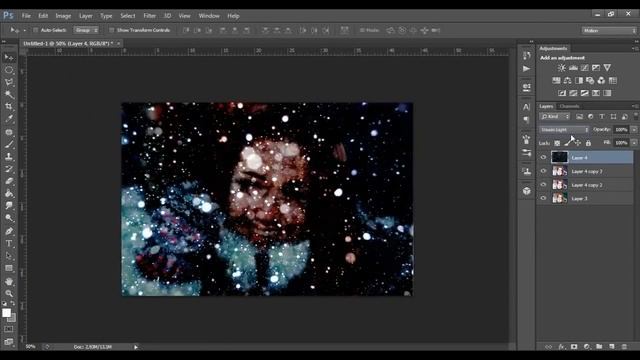Screen dimensions: 640x360
Task: Open the Adjustments panel options menu
Action: (x=634, y=49)
